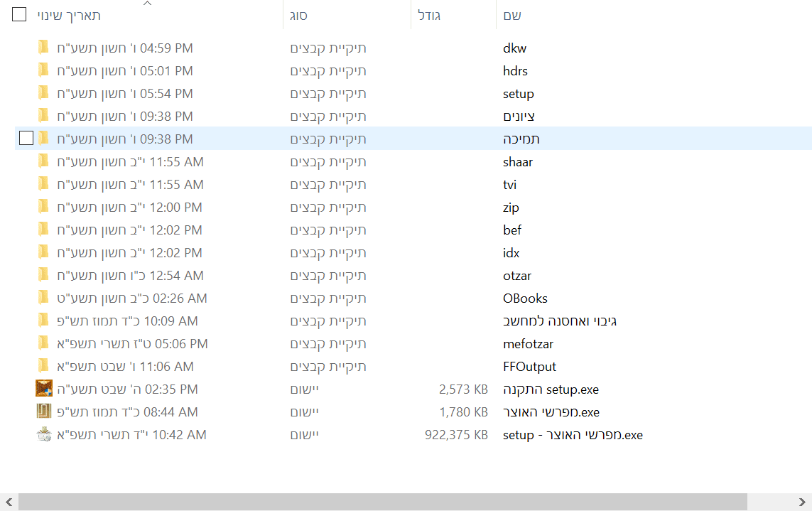Click the 922,375 KB size value
Screen dimensions: 812x511
(x=456, y=435)
